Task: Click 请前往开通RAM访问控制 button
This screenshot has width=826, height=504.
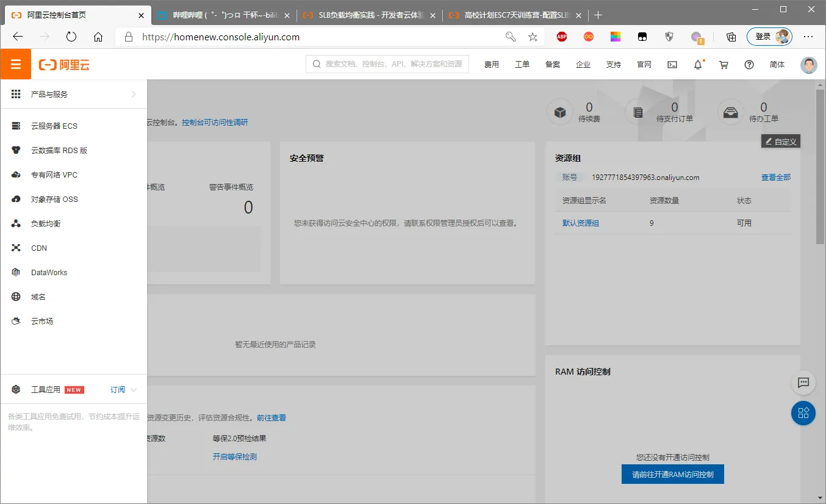Action: [x=673, y=474]
